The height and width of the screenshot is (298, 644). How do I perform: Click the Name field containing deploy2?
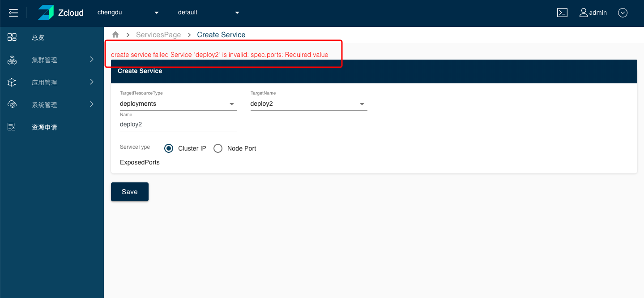coord(178,125)
